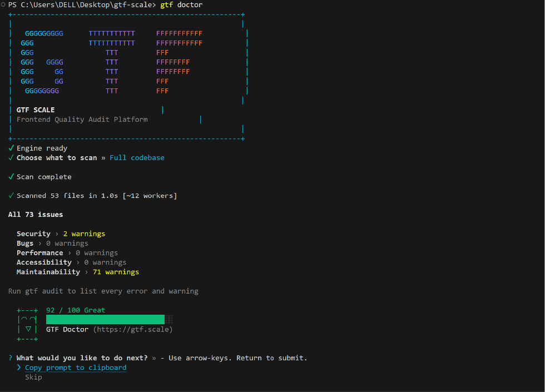Viewport: 545px width, 392px height.
Task: Click the blue question mark prompt icon
Action: [11, 358]
